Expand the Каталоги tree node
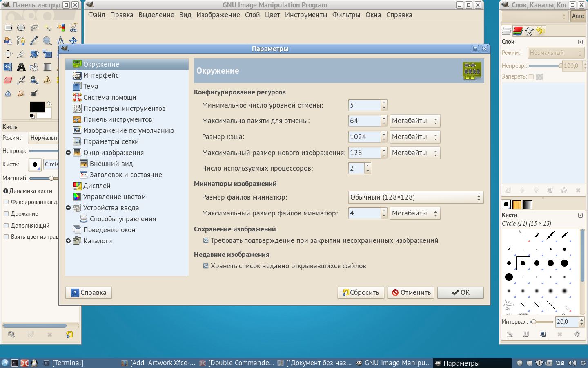The height and width of the screenshot is (368, 588). [x=68, y=241]
